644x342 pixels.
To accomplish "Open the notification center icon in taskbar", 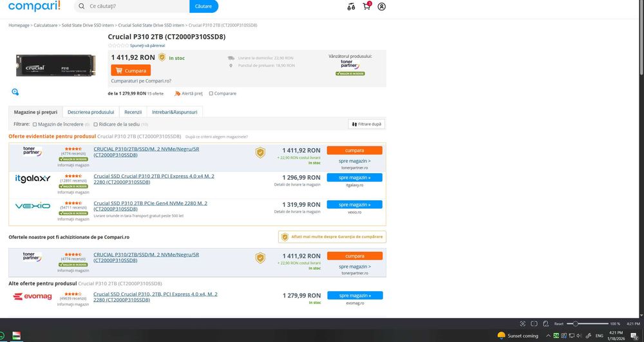I will (x=634, y=336).
